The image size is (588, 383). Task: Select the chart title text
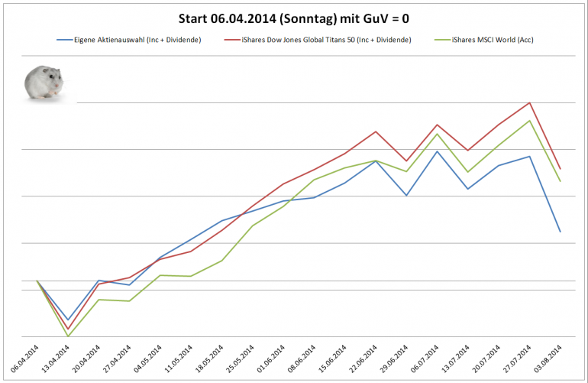(x=294, y=19)
